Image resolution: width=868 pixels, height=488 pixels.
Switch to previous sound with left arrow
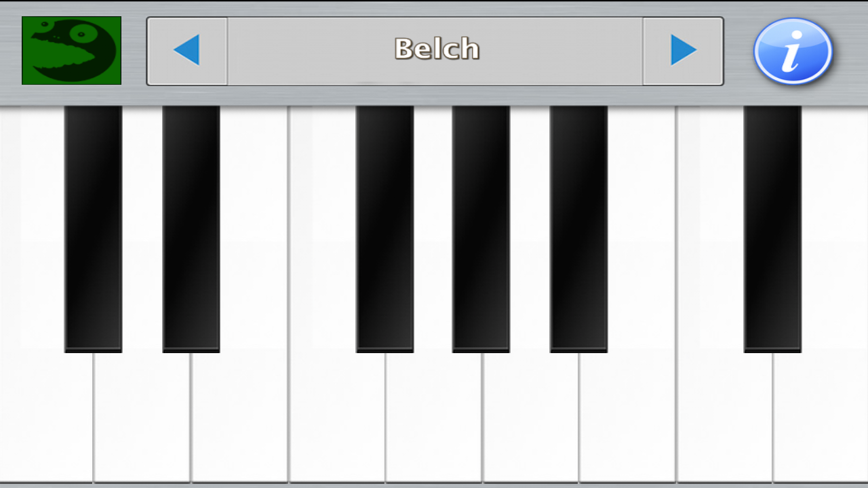click(187, 51)
